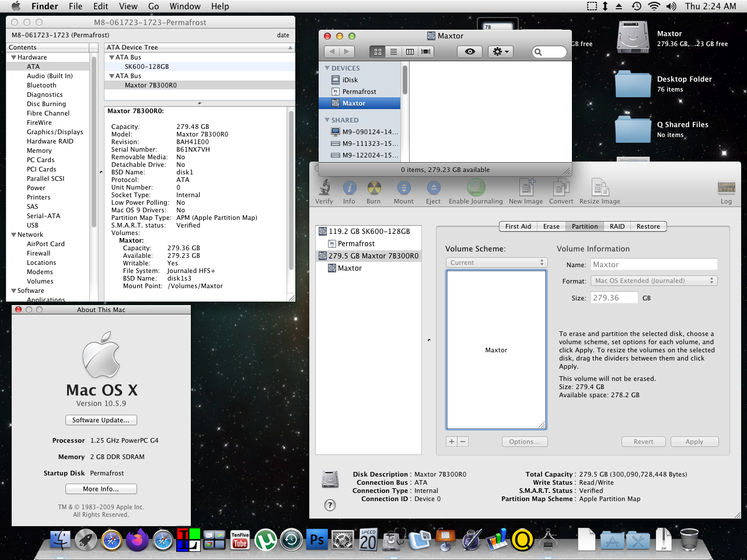Click the forward arrow in the Finder window toolbar

point(347,52)
